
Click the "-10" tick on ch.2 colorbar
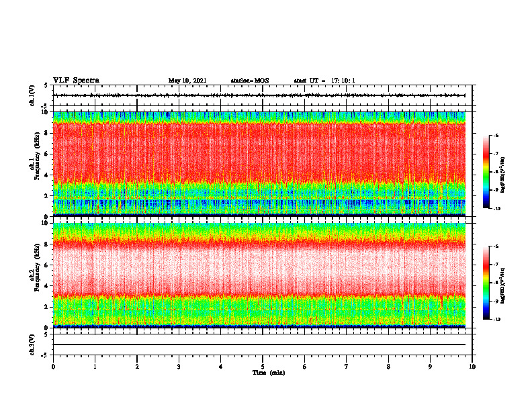click(496, 320)
